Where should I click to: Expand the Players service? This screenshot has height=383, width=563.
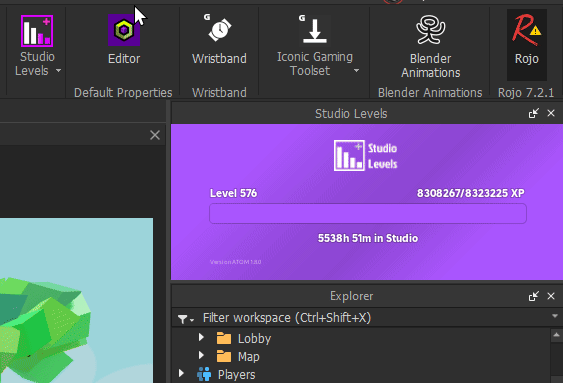181,373
